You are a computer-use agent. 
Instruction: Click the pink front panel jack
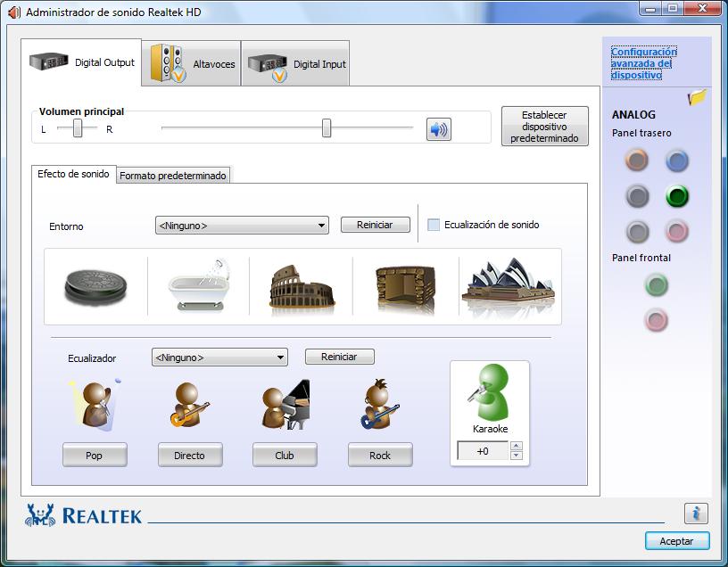pos(657,320)
